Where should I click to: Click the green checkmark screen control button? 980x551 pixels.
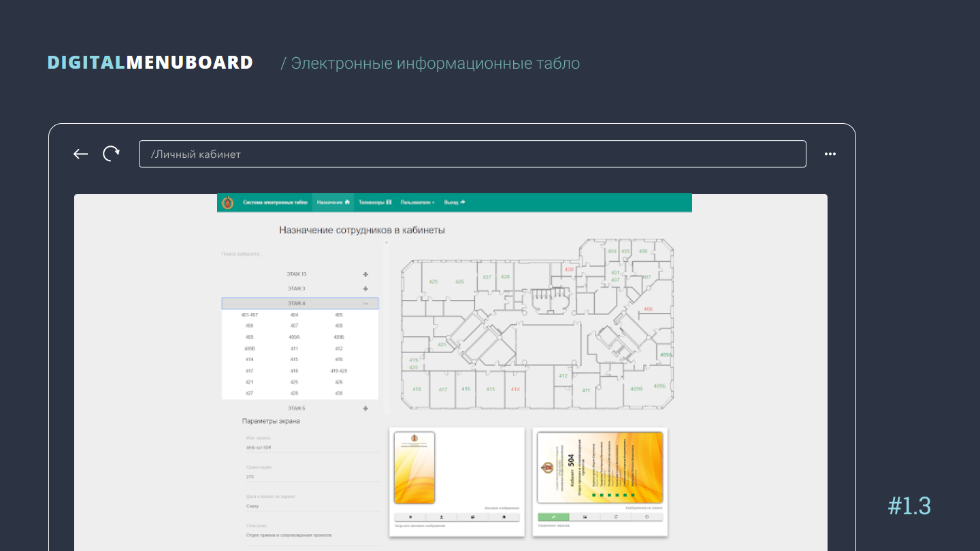554,517
